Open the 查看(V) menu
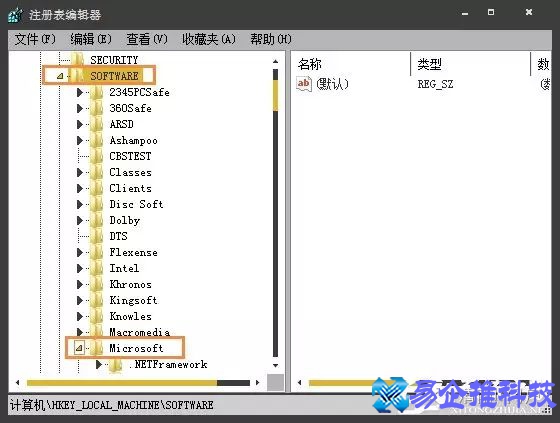Image resolution: width=560 pixels, height=423 pixels. [147, 39]
